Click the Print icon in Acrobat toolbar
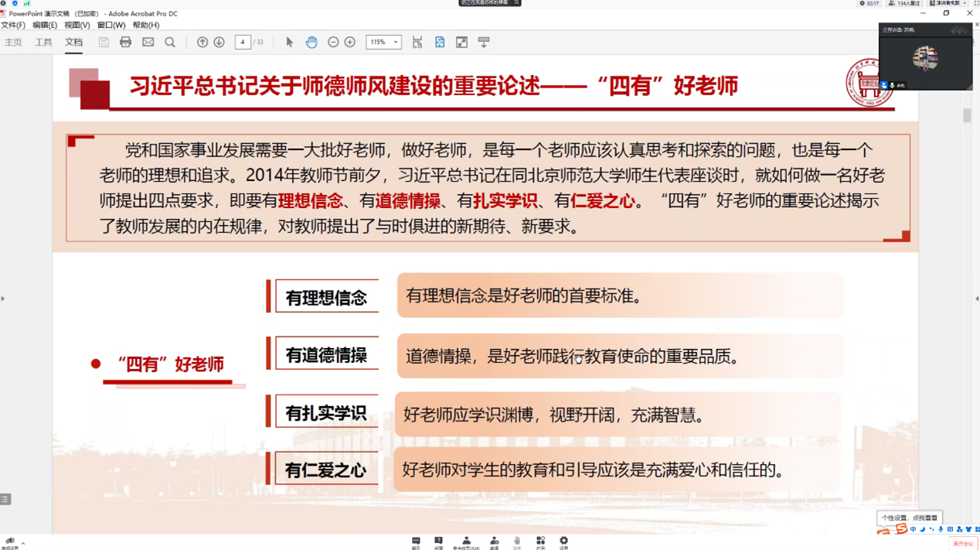The height and width of the screenshot is (550, 980). pyautogui.click(x=125, y=42)
